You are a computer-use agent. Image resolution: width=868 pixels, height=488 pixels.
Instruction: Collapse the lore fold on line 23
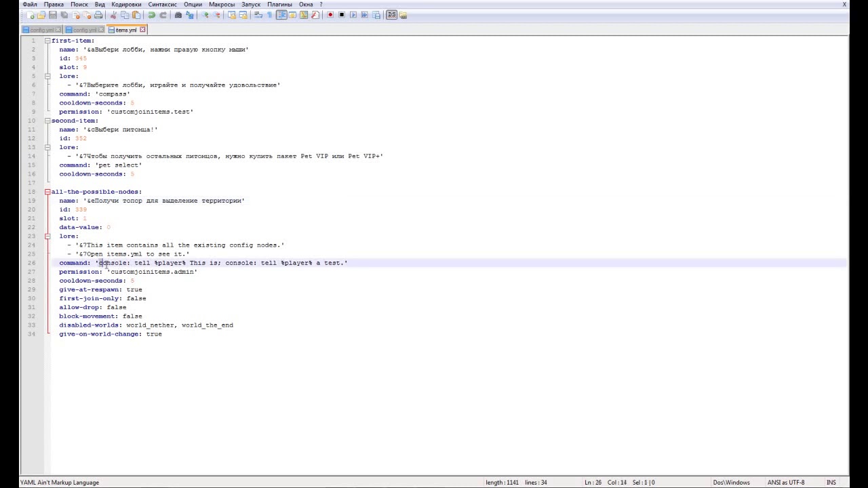coord(47,236)
